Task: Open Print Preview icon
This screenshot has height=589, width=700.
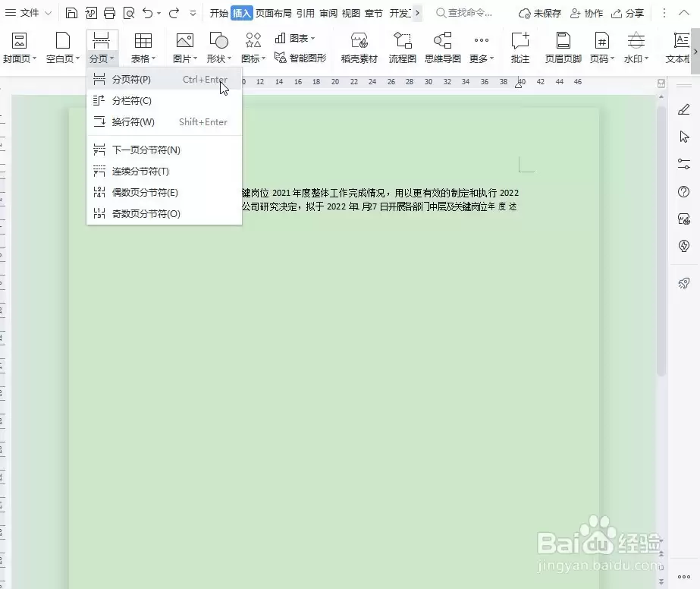Action: click(x=129, y=13)
